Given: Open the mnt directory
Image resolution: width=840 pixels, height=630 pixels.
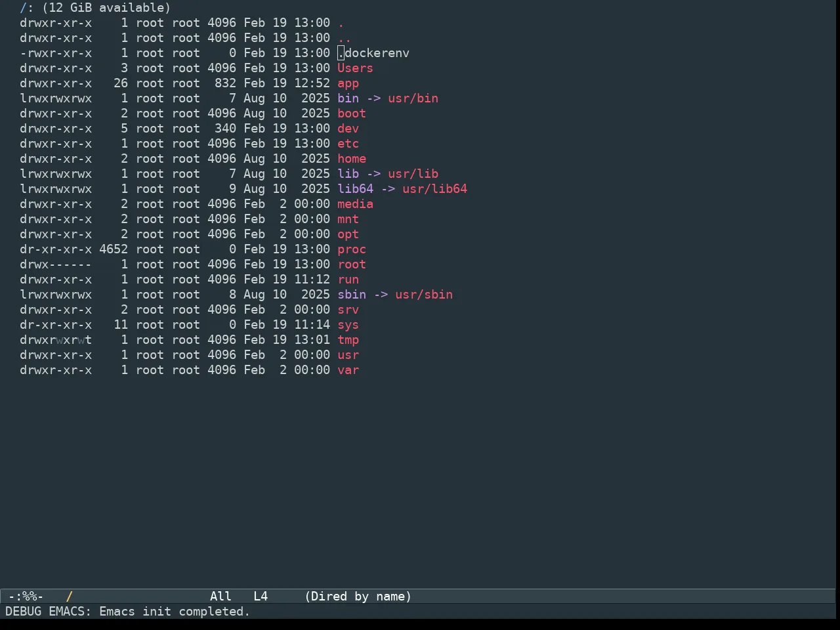Looking at the screenshot, I should (x=348, y=219).
